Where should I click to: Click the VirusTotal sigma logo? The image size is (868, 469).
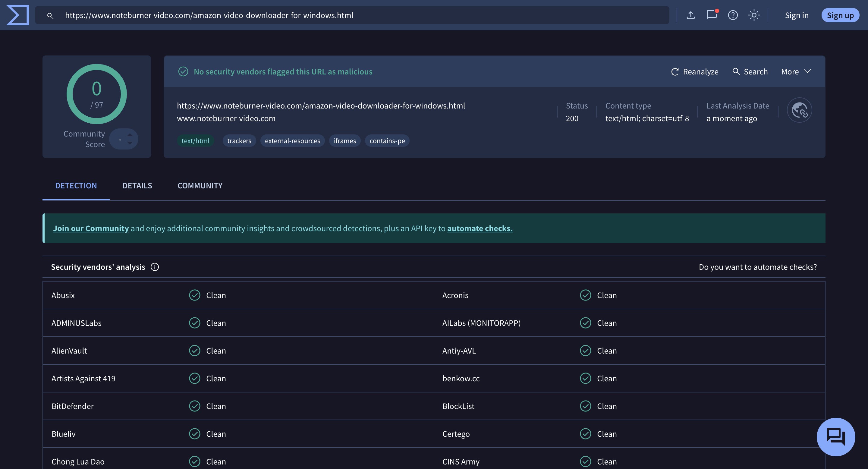tap(17, 15)
